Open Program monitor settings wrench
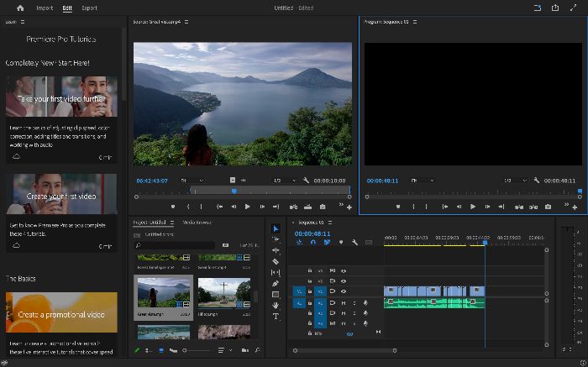This screenshot has width=588, height=367. [x=537, y=181]
